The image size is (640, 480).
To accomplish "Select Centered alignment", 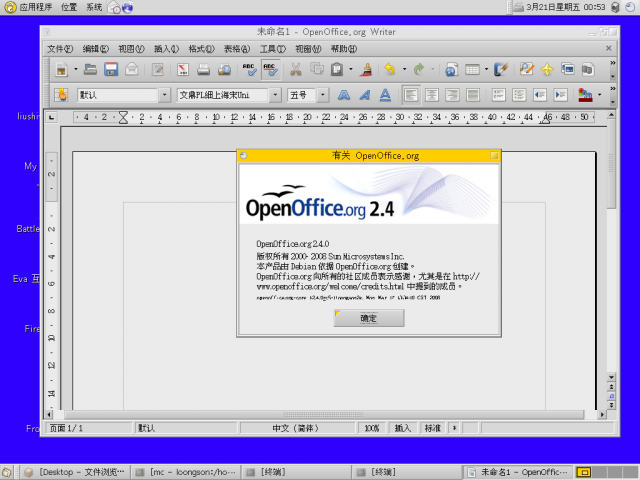I will pos(432,95).
